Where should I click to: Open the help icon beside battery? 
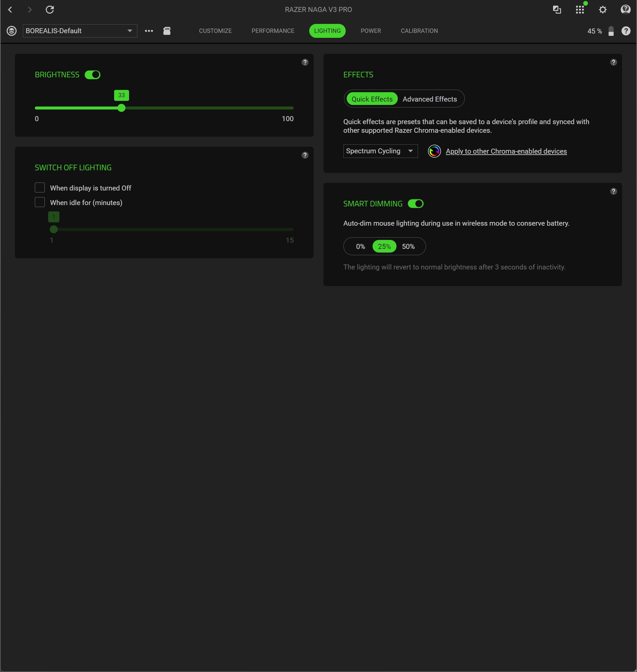[x=626, y=31]
